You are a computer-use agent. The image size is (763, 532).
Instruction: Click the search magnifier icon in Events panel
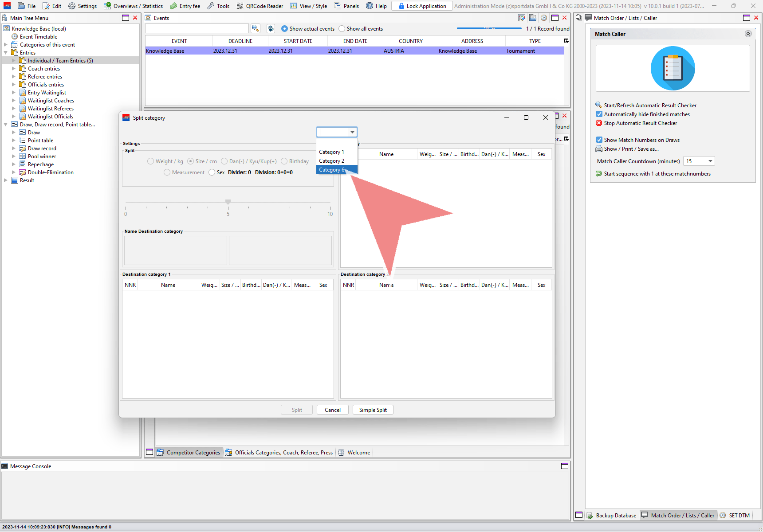(x=255, y=28)
